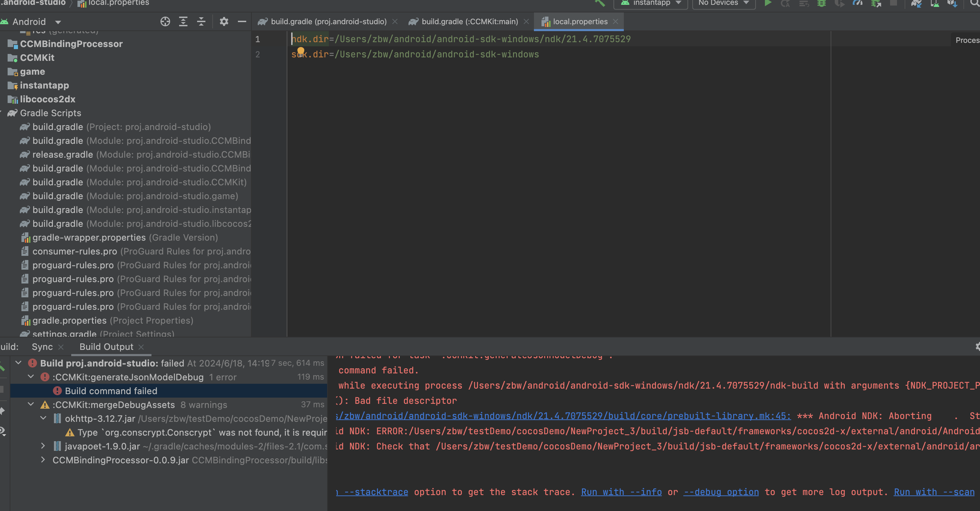Screen dimensions: 980x511
Task: Click Expand All in project panel
Action: [x=183, y=22]
